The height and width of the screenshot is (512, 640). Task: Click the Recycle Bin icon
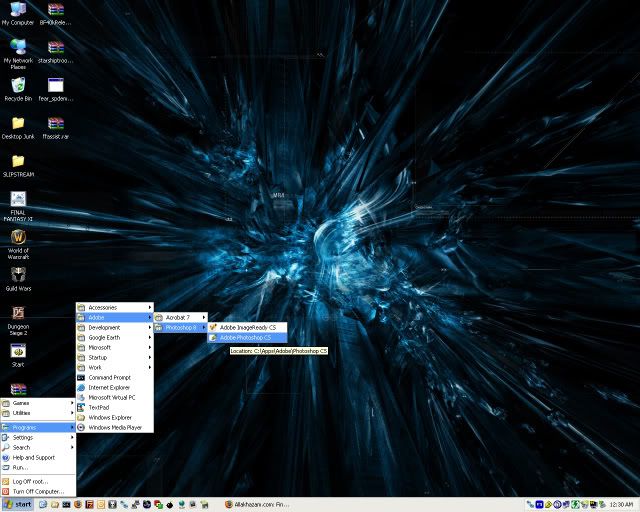click(x=18, y=84)
